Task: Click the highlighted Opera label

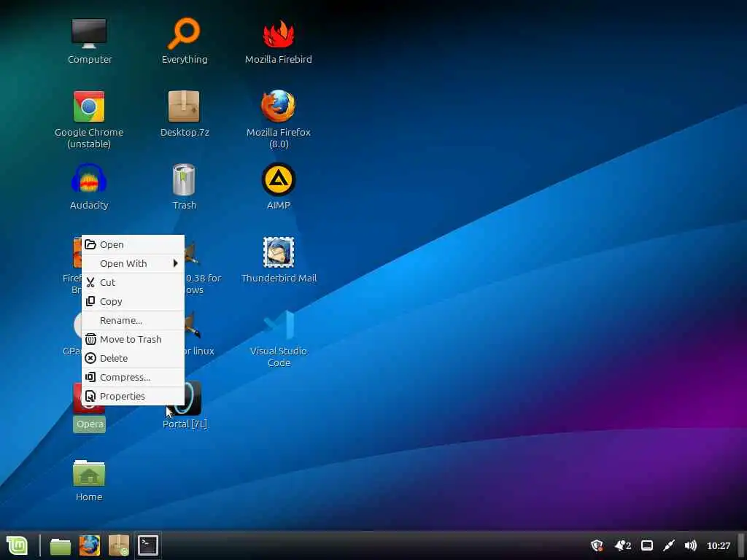Action: point(90,424)
